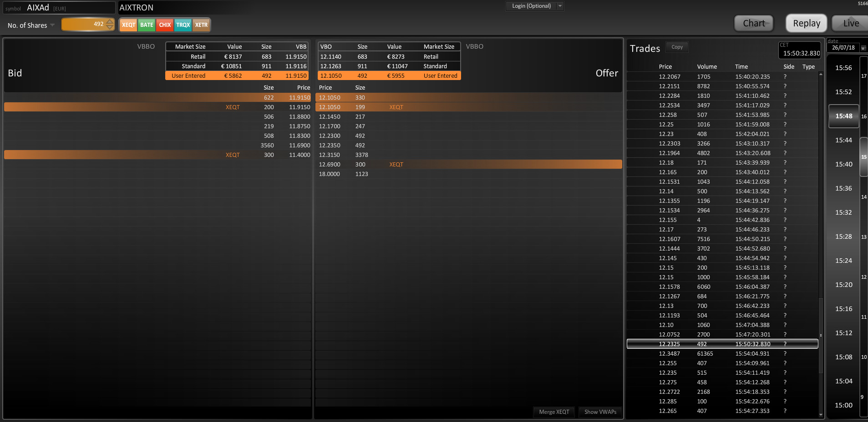Copy the Trades list
Viewport: 868px width, 422px height.
pyautogui.click(x=677, y=47)
